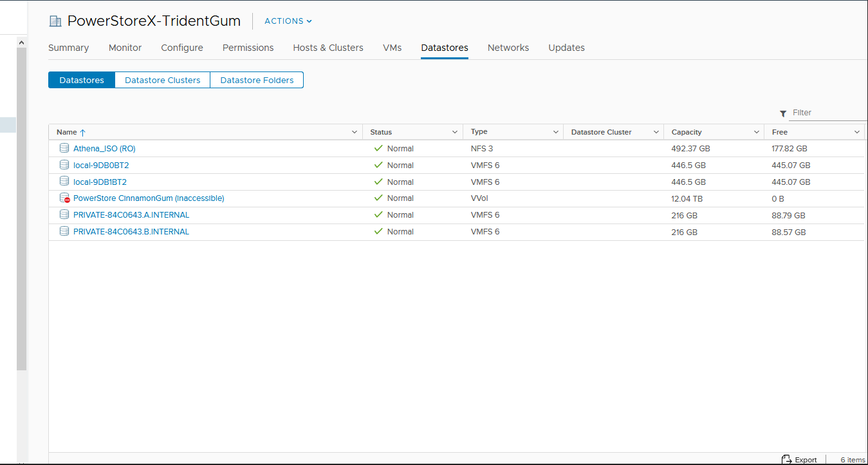Select the 492.37 GB capacity cell
Screen dimensions: 868x465
tap(691, 149)
